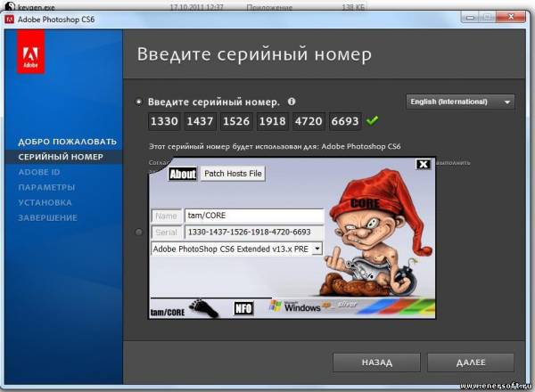Click 'Этот серийный номер будет использован' text
The image size is (535, 392).
[x=275, y=147]
